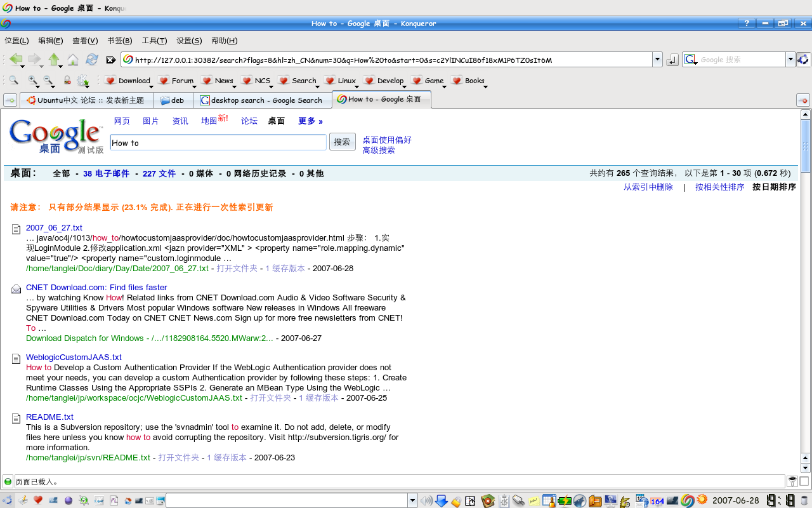
Task: Click the How to search input field
Action: 218,143
